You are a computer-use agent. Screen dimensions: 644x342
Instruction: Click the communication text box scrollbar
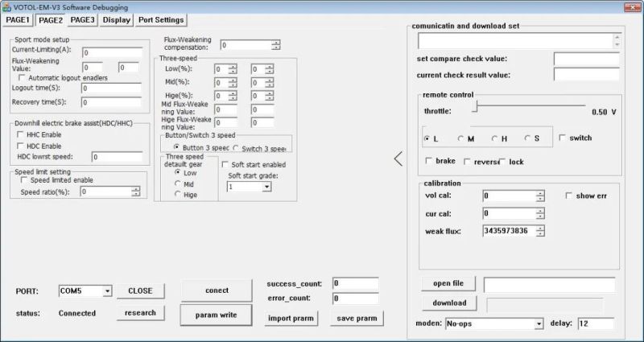617,41
